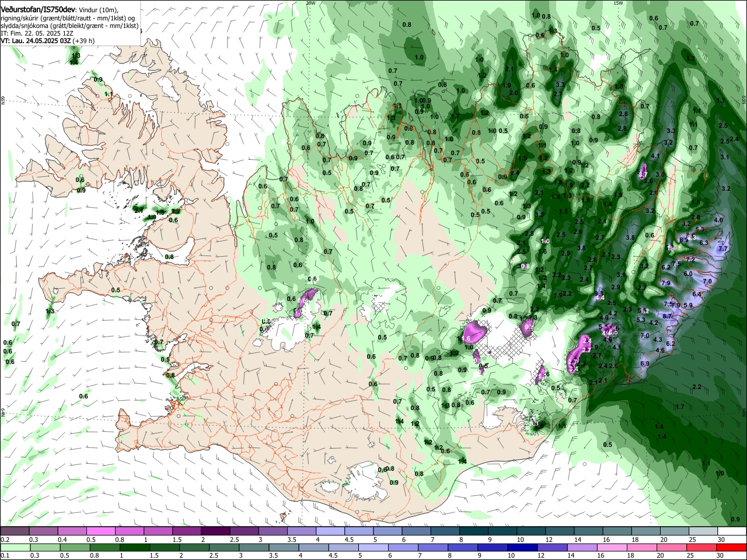This screenshot has height=560, width=747.
Task: Click the 0.2 swatch in upper legend row
Action: tap(15, 531)
